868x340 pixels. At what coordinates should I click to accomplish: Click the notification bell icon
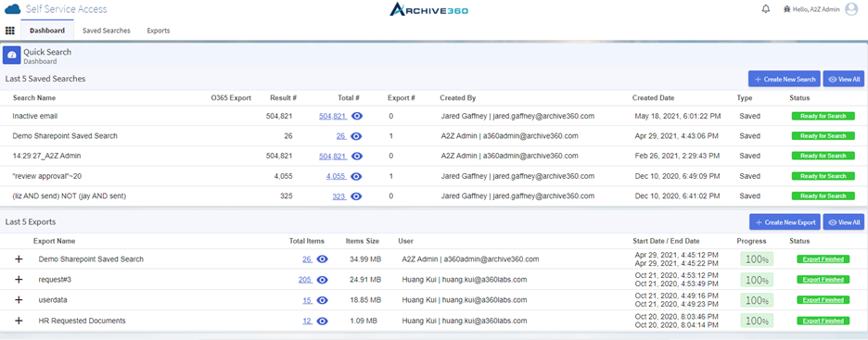[x=766, y=9]
